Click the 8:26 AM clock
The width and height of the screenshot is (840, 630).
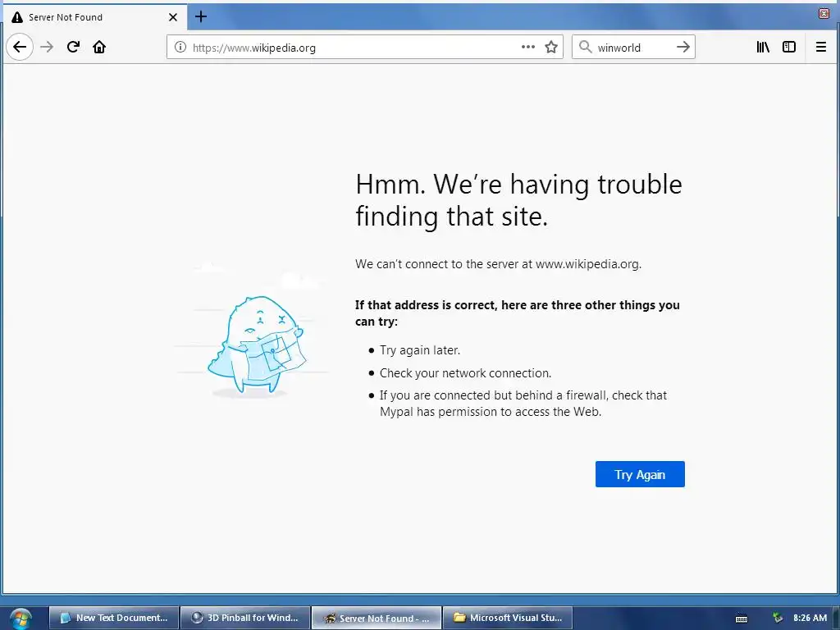[810, 618]
